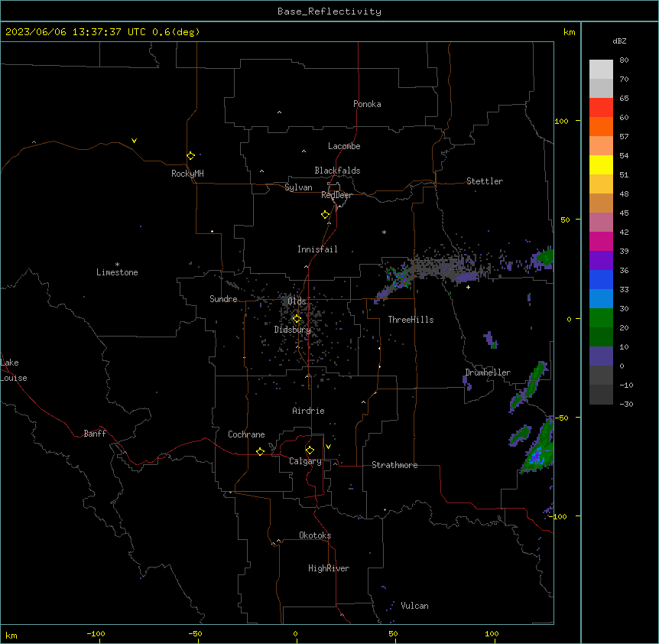Screen dimensions: 659x644
Task: Click the RedDeer city label
Action: click(336, 195)
